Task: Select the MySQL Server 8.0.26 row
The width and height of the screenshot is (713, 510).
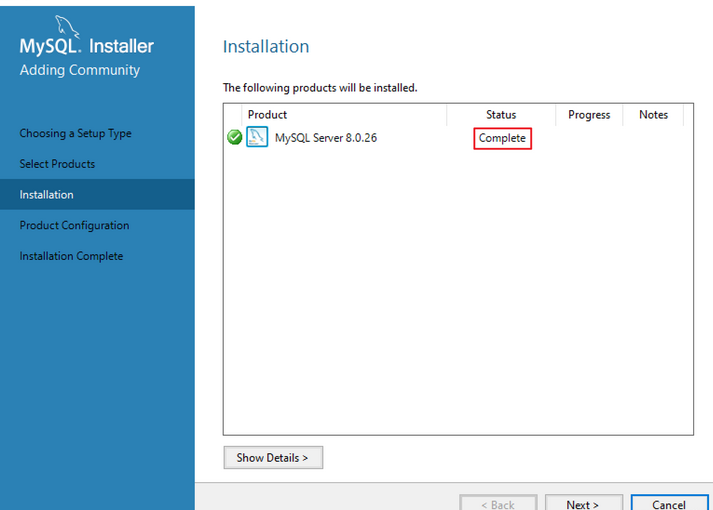Action: tap(458, 137)
